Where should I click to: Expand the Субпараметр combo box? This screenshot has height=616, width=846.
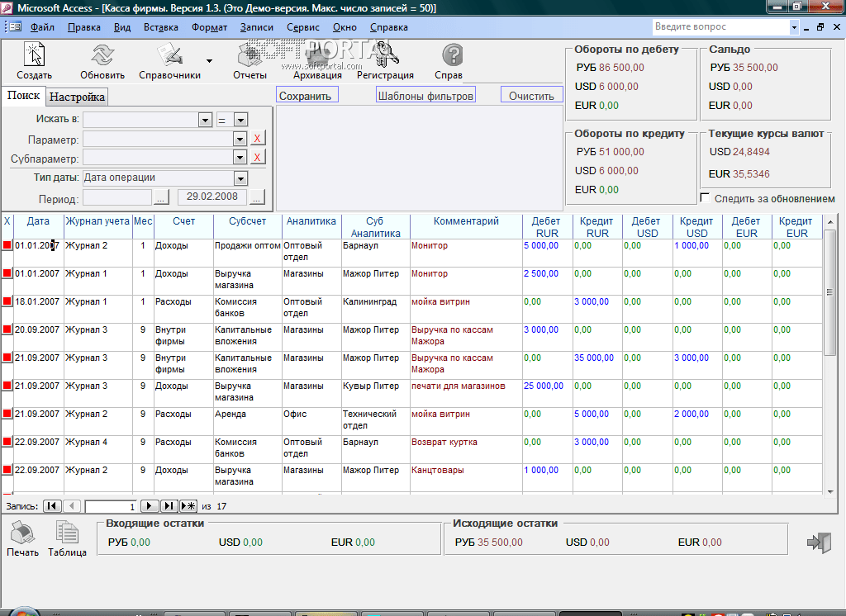tap(240, 158)
